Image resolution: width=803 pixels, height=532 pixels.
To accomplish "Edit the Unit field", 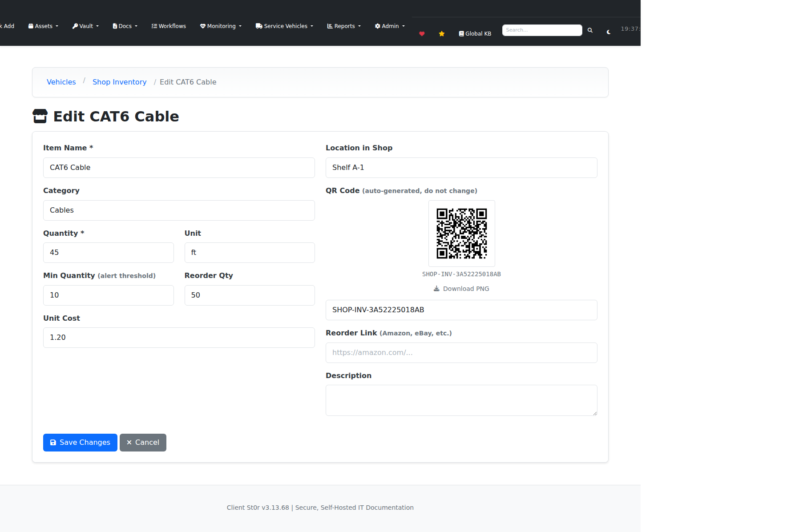I will (250, 253).
